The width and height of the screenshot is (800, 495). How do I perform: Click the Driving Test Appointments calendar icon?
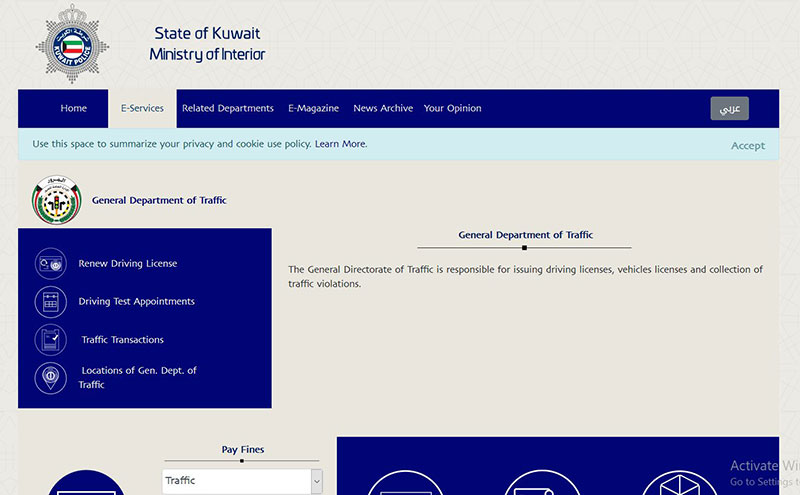(x=51, y=302)
